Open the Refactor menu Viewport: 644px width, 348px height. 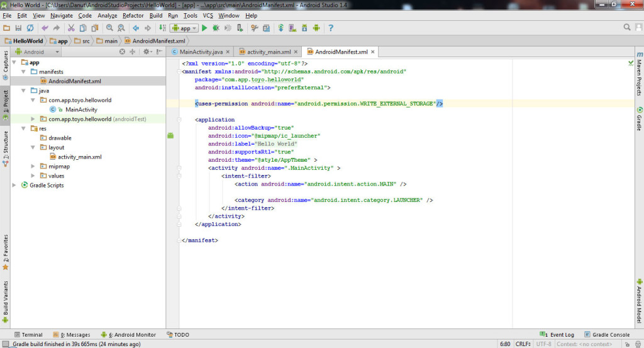pos(133,16)
